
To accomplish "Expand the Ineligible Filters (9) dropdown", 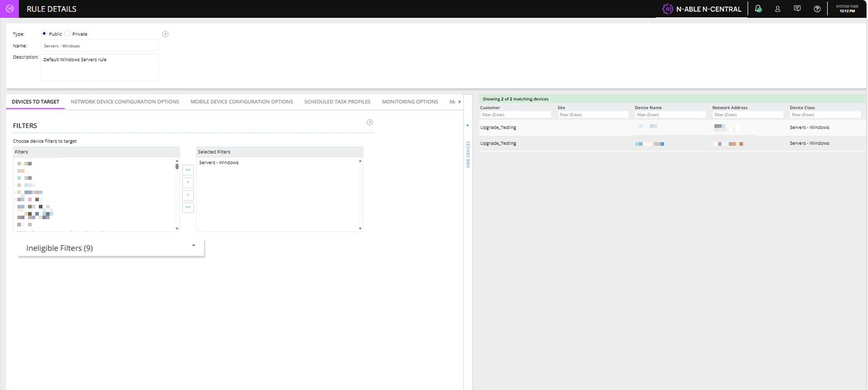I will pos(111,248).
